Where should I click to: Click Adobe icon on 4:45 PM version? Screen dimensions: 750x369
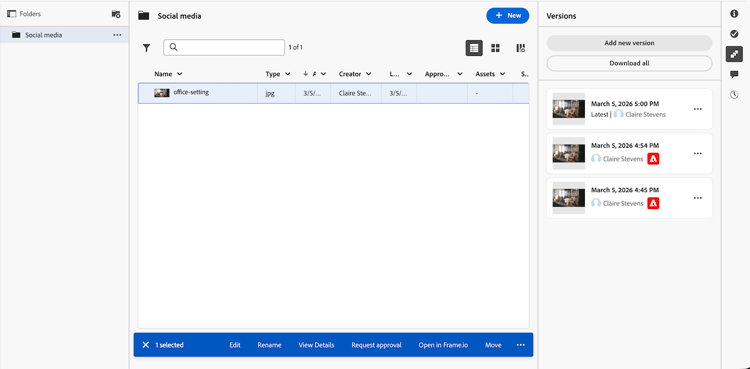(653, 203)
